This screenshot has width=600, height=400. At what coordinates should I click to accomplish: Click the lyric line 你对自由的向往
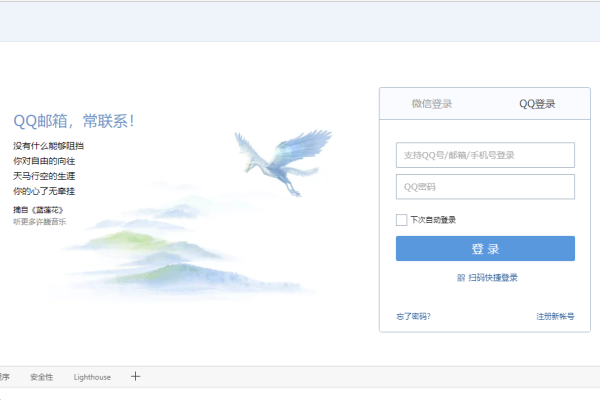click(x=44, y=161)
